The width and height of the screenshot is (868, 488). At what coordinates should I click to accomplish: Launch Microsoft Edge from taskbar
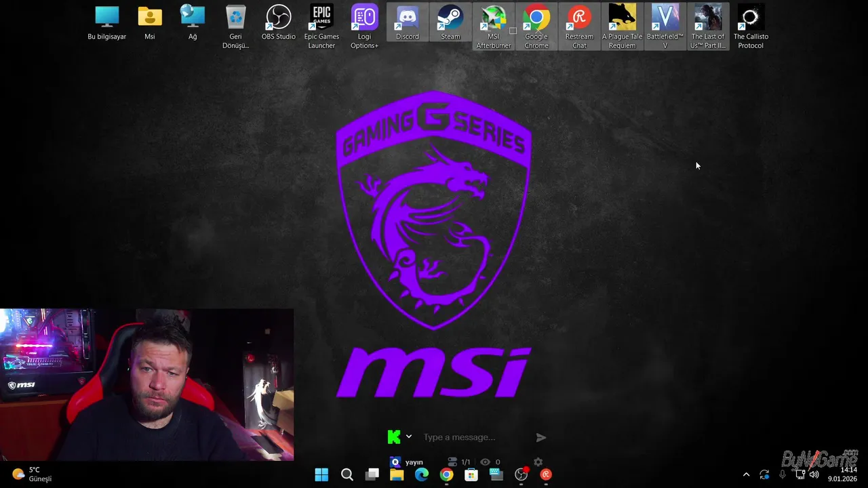[x=422, y=474]
